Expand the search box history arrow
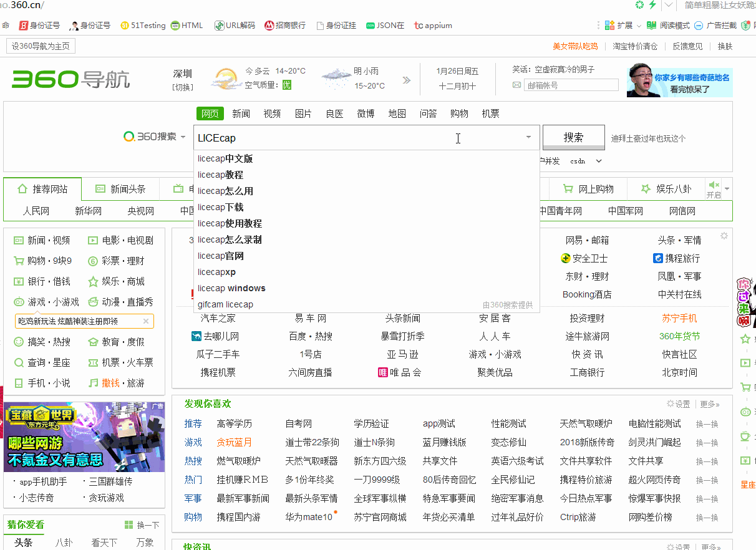 click(529, 137)
